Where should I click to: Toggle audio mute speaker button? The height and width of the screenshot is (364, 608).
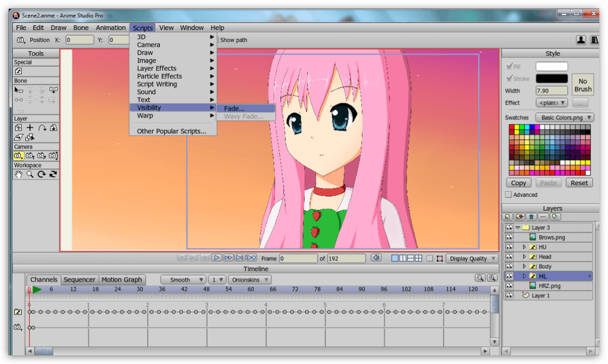(x=376, y=257)
